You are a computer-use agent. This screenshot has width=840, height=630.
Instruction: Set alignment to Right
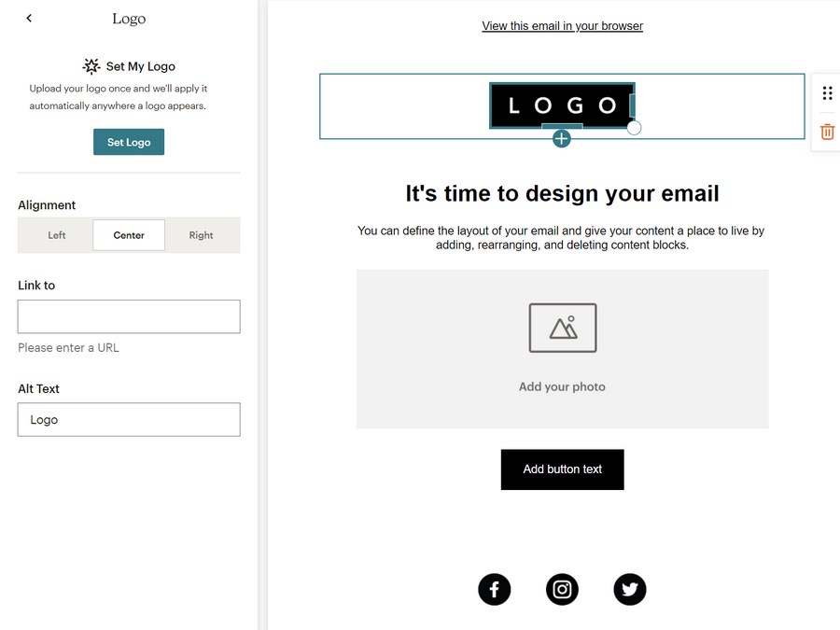[201, 235]
